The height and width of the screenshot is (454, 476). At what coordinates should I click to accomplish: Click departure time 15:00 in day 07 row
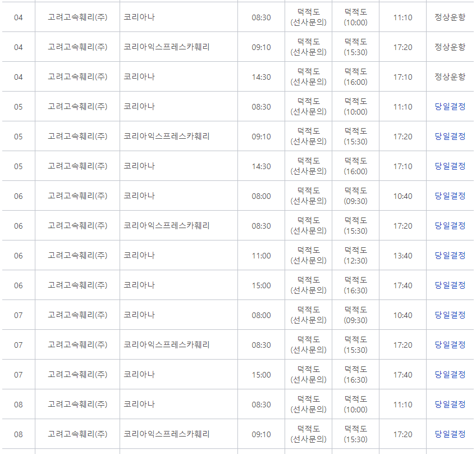click(x=261, y=375)
